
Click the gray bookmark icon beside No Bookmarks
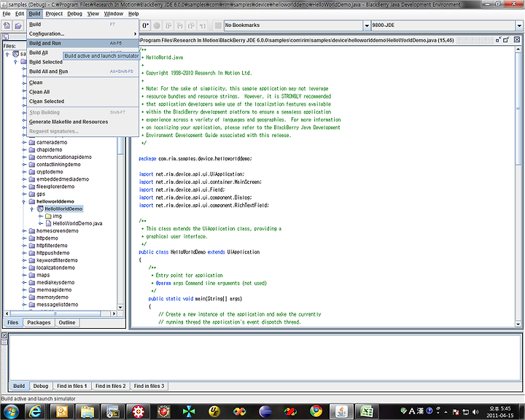pos(218,26)
